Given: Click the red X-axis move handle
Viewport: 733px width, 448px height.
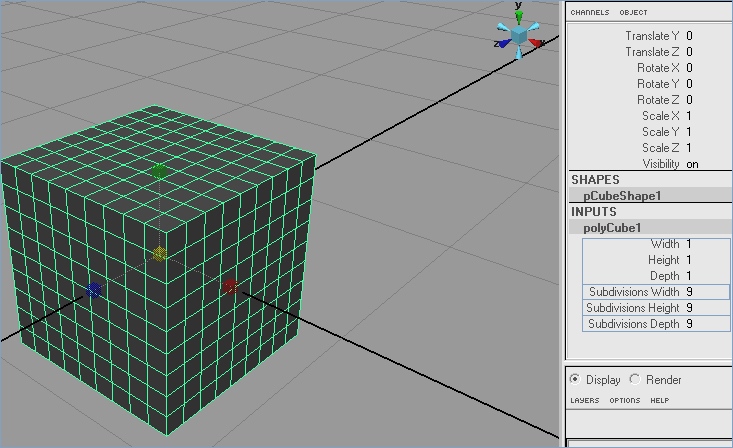Looking at the screenshot, I should [x=230, y=286].
